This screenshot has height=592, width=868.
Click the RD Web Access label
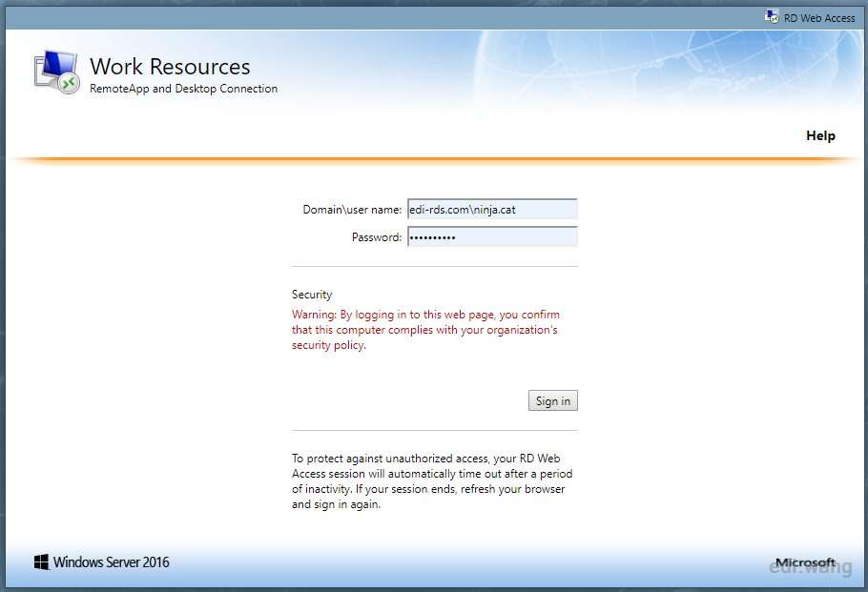click(x=819, y=18)
